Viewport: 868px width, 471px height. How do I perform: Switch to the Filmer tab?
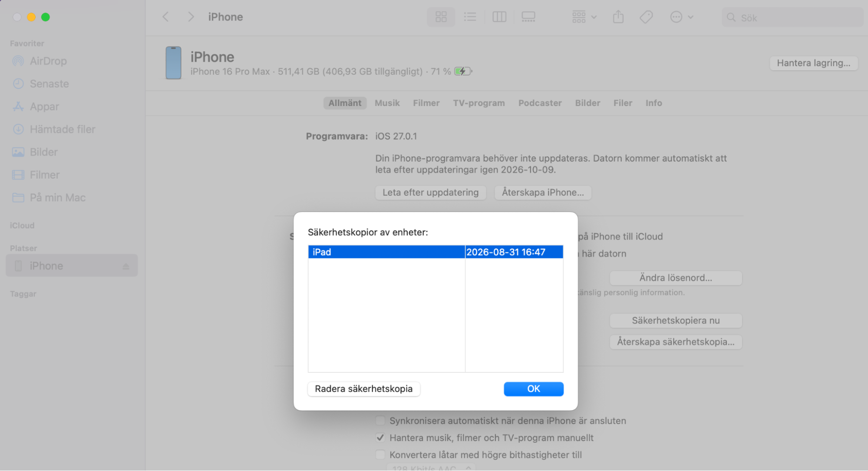tap(426, 103)
